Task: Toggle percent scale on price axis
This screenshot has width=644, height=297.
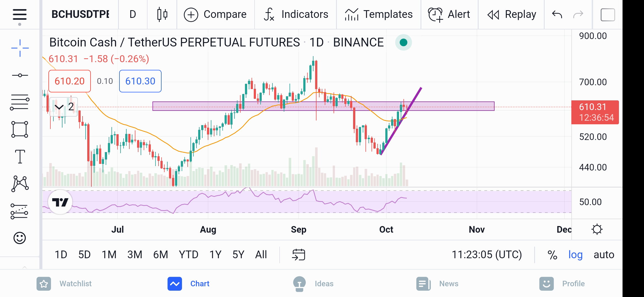Action: point(552,255)
